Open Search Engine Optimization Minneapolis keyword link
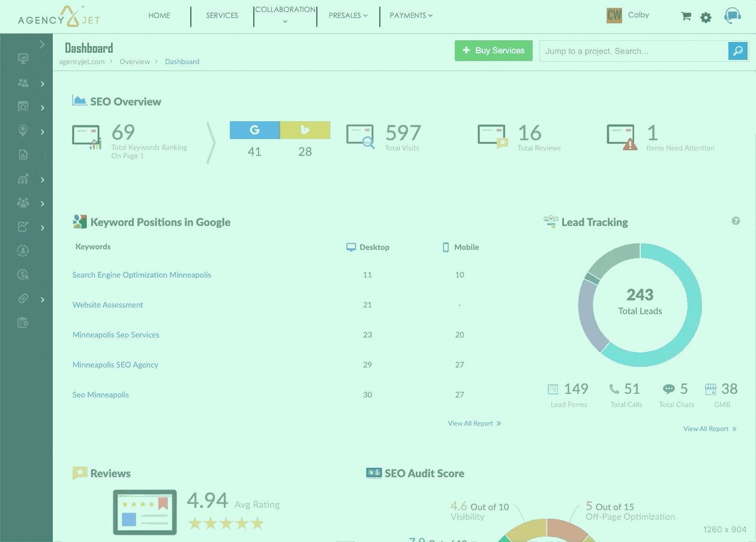 click(x=142, y=275)
